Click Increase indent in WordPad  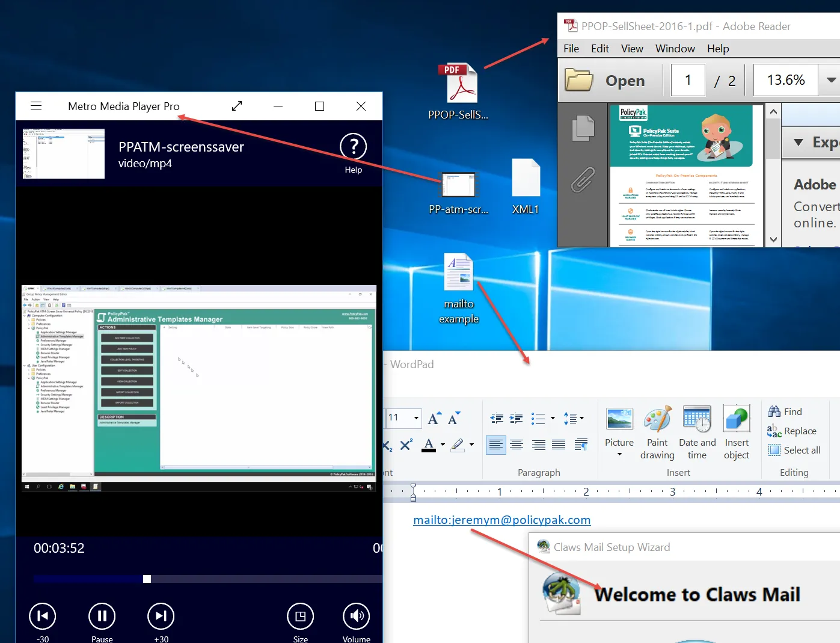(x=517, y=418)
